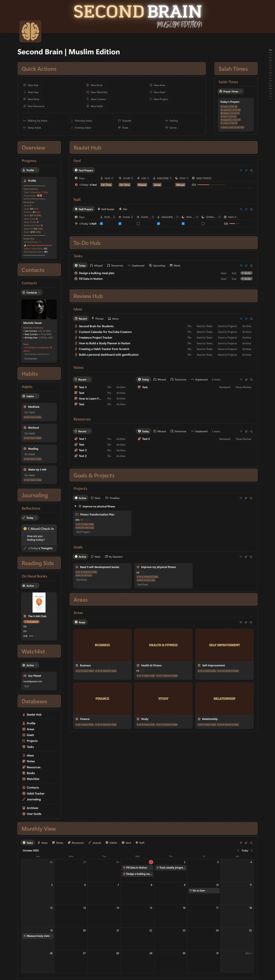Open the Prayer Times view dropdown
The height and width of the screenshot is (980, 275).
point(231,91)
